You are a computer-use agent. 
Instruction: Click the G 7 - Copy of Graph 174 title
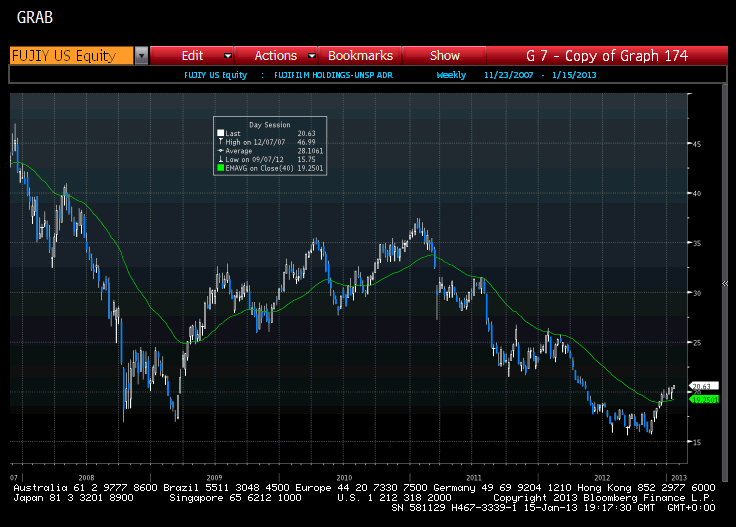607,56
